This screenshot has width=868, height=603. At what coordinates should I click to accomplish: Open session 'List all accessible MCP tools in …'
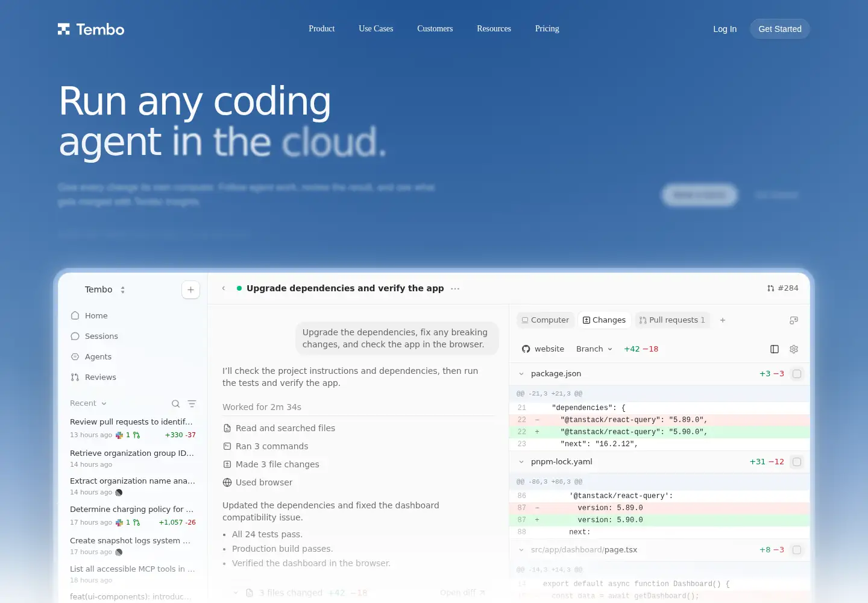[x=133, y=574]
